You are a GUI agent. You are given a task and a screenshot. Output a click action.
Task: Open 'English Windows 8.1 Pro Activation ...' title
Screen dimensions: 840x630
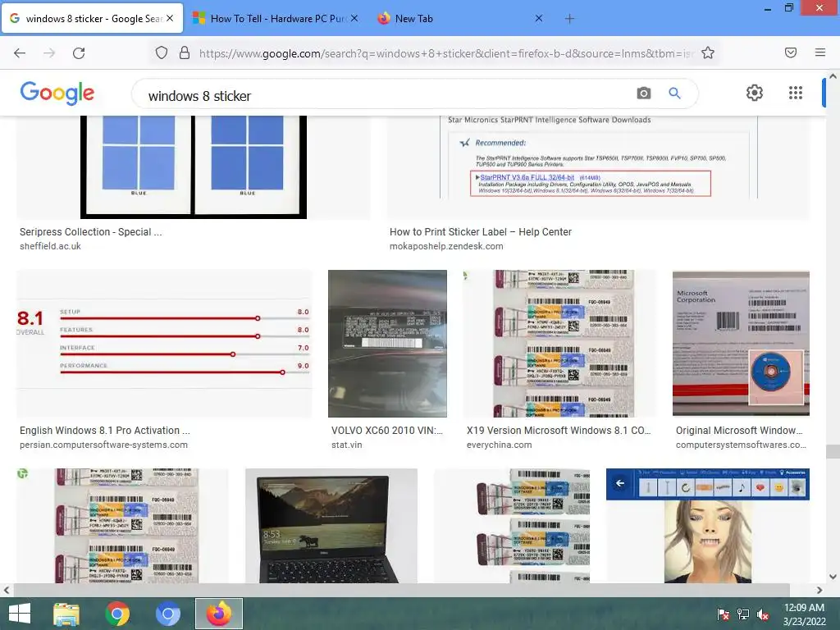coord(105,431)
